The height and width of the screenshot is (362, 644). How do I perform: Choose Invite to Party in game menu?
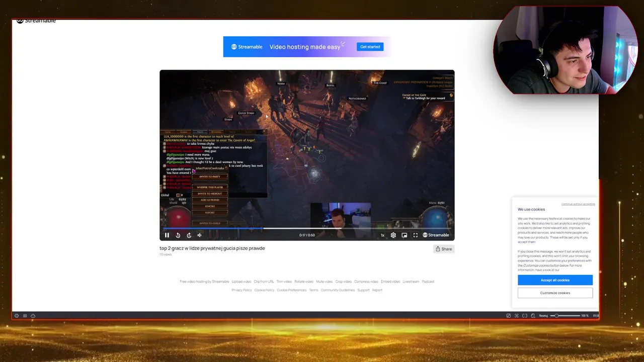pos(210,176)
